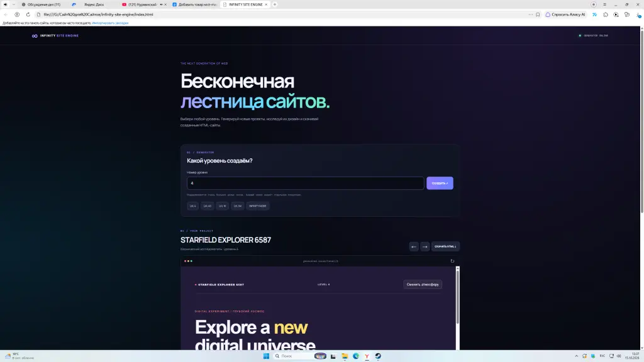Click the Сменить атмосферу button in the preview
This screenshot has height=362, width=644.
(x=423, y=285)
